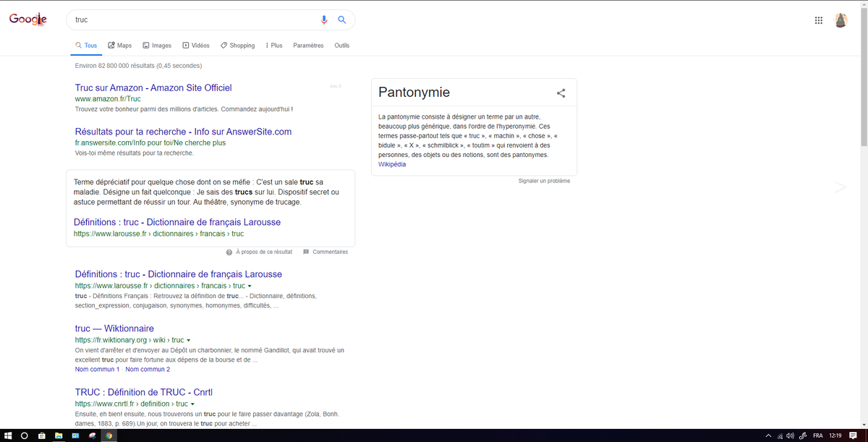Expand dropdown arrow next to cnrtl.fr URL

point(192,404)
